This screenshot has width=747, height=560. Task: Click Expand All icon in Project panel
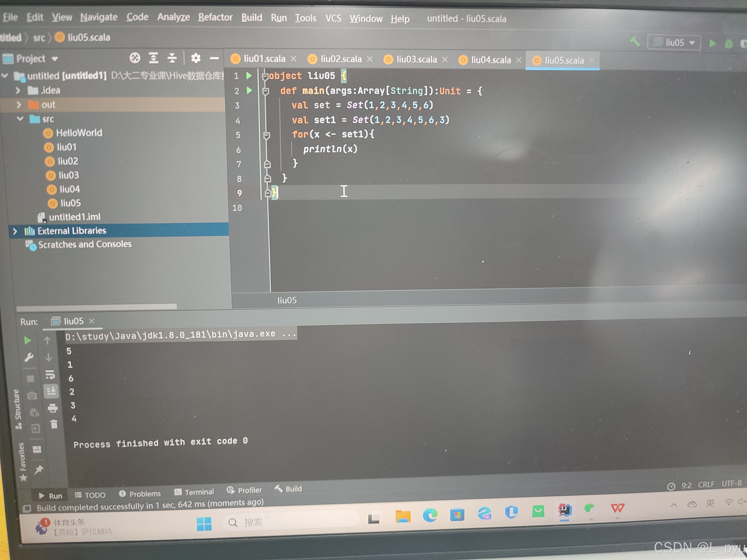(154, 58)
